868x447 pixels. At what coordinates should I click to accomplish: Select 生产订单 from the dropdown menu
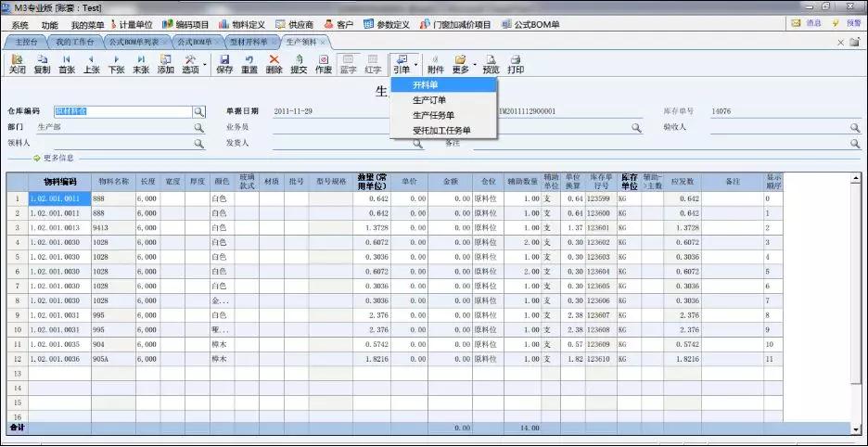(444, 100)
